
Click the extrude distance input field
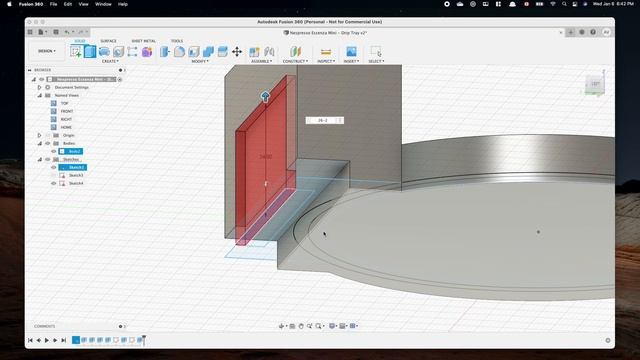tap(324, 120)
